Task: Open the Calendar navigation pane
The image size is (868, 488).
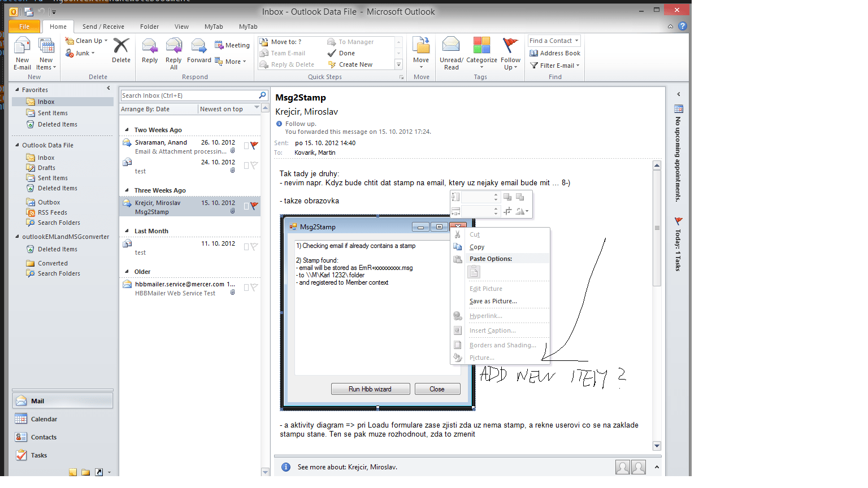Action: click(44, 419)
